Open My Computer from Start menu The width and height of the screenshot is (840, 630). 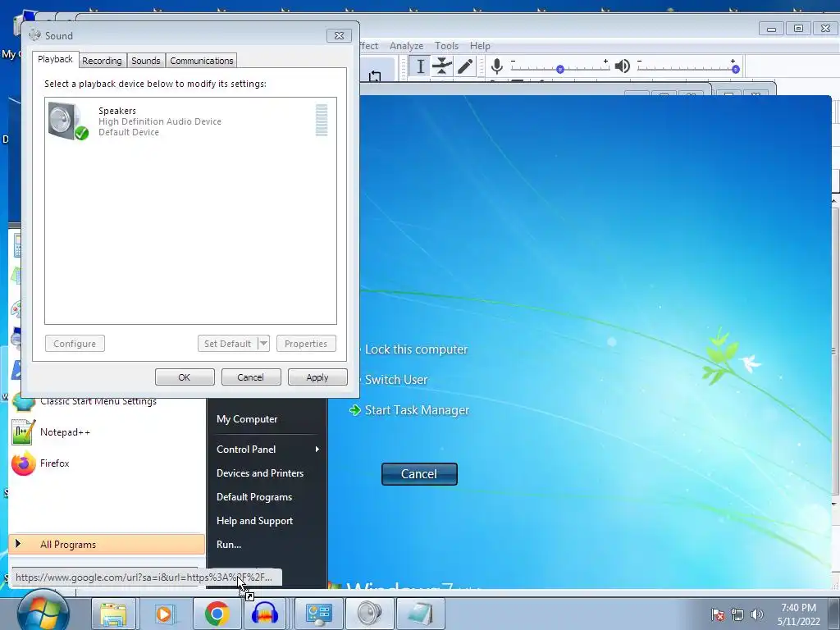[x=247, y=419]
